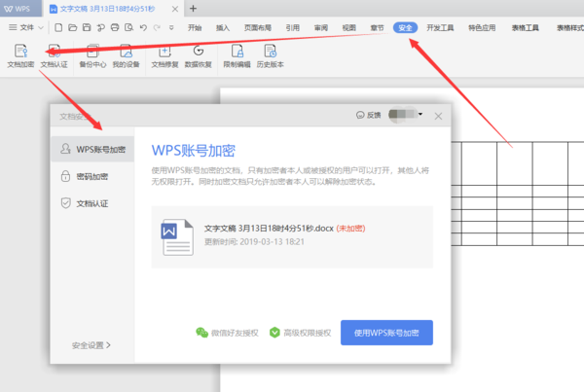Switch to the 审阅 ribbon tab
Image resolution: width=584 pixels, height=392 pixels.
tap(321, 28)
